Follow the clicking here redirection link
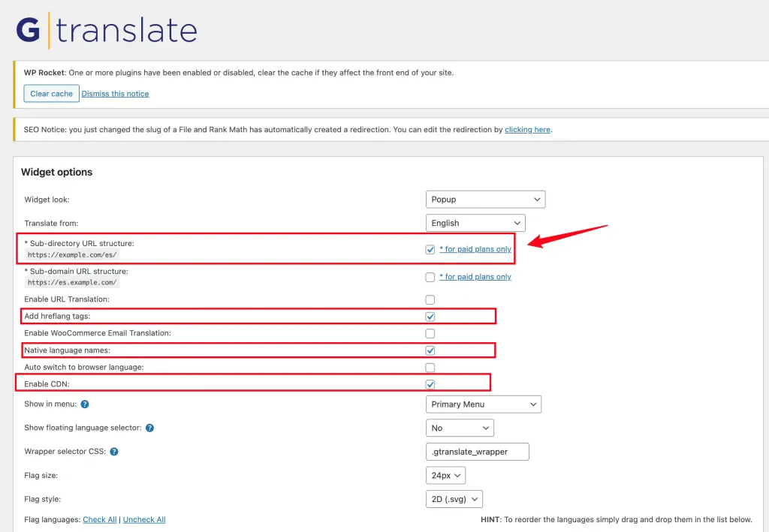The image size is (769, 532). coord(528,130)
